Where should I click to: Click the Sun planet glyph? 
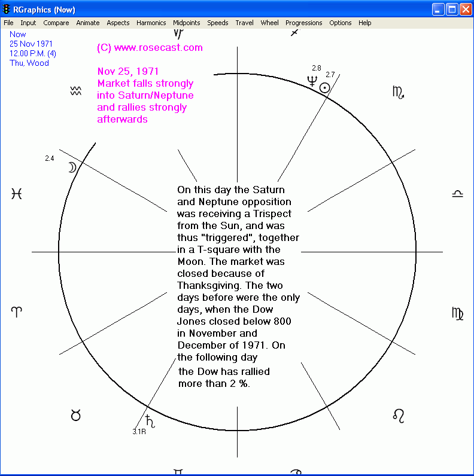(325, 88)
